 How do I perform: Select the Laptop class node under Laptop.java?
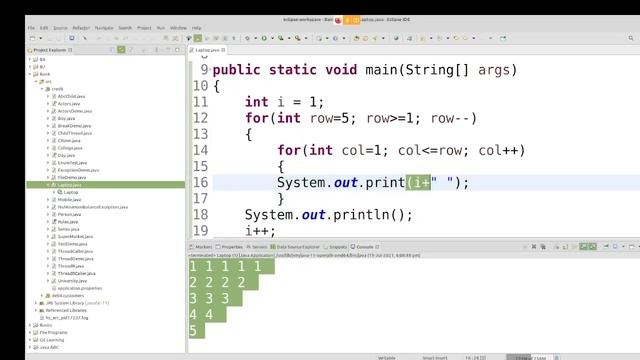[x=71, y=192]
